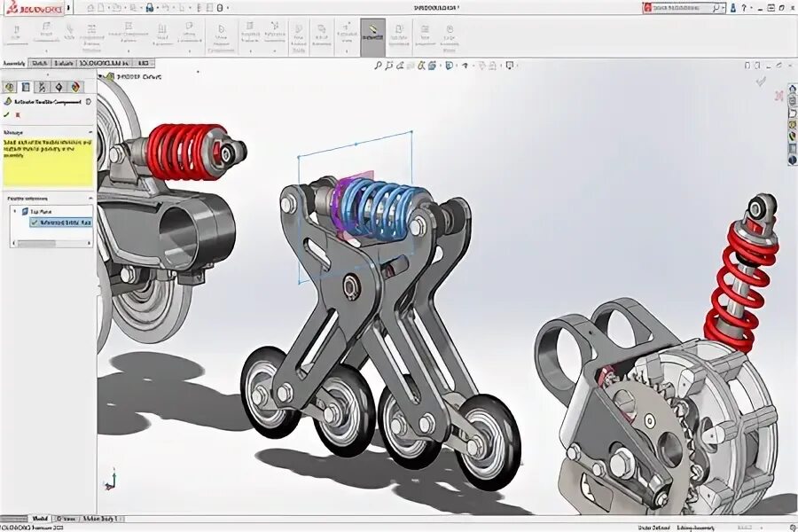Expand the Reference Geometry dropdown arrow
Image resolution: width=798 pixels, height=532 pixels.
pyautogui.click(x=275, y=51)
